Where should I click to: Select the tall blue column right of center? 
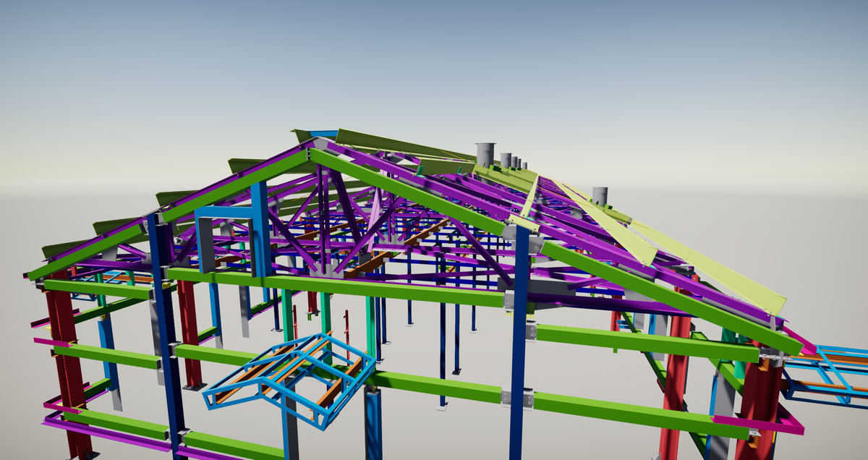point(518,340)
